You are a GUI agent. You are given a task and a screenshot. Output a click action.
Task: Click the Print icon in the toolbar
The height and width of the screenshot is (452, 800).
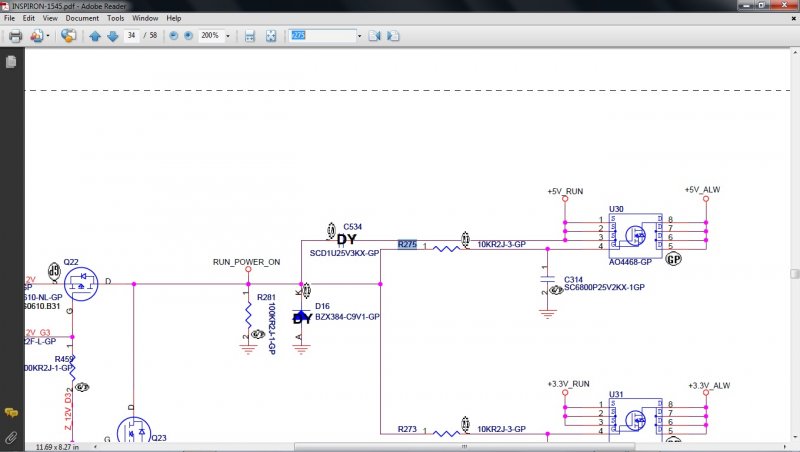pos(15,36)
